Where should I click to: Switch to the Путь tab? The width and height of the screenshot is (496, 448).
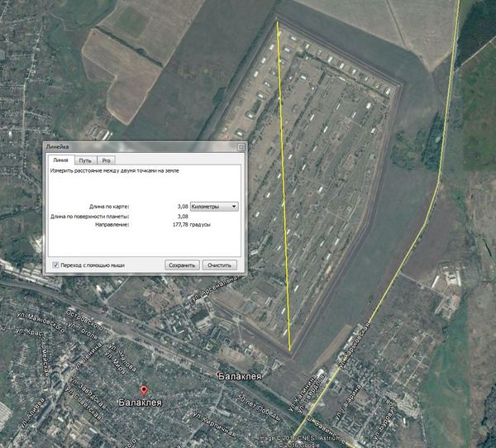pyautogui.click(x=85, y=160)
